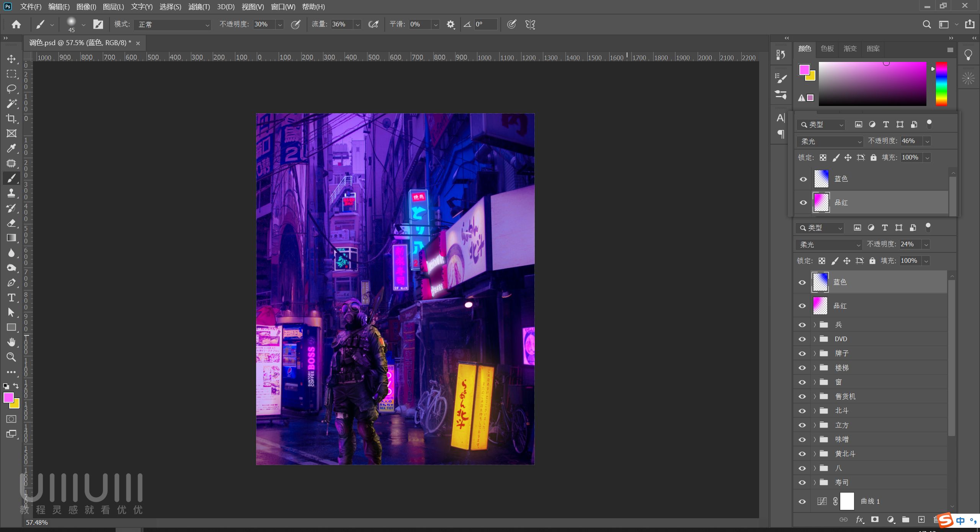Select the Brush tool in toolbar
Screen dimensions: 980x532
[11, 178]
